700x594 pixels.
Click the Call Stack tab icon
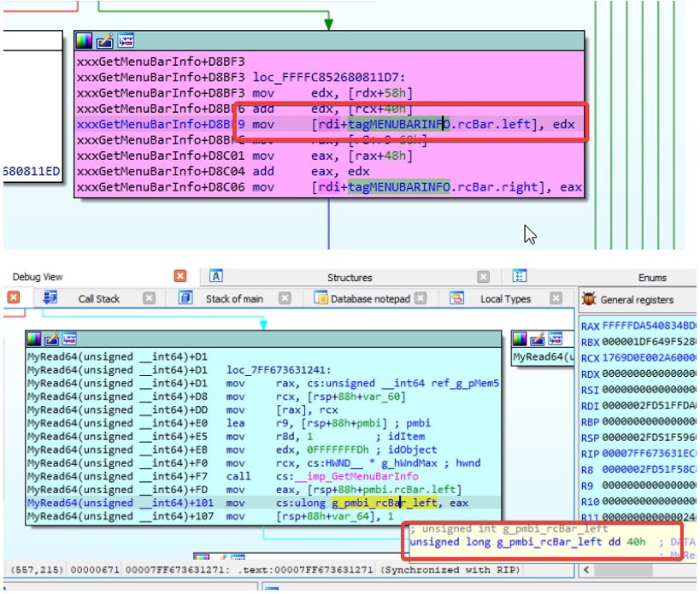pyautogui.click(x=50, y=297)
